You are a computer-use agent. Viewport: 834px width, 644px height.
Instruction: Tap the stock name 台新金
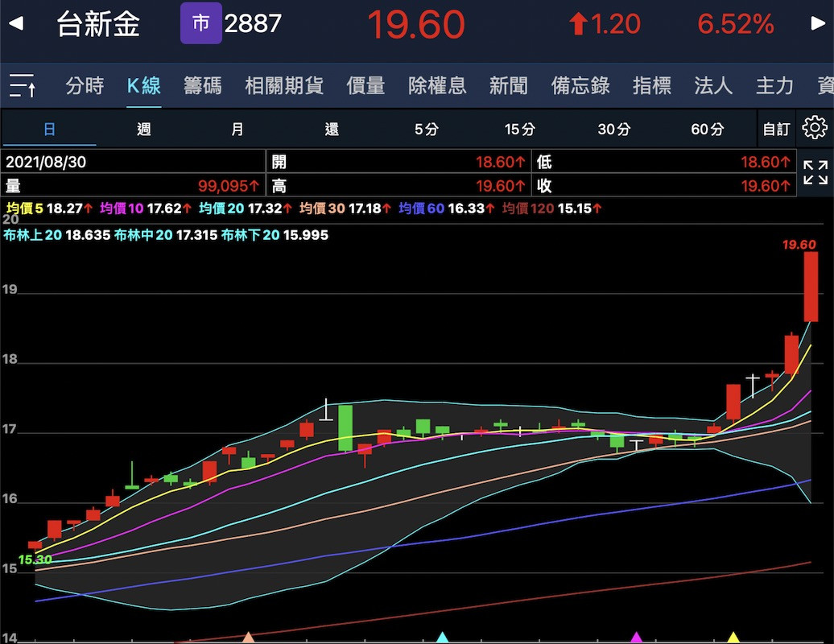[x=98, y=24]
